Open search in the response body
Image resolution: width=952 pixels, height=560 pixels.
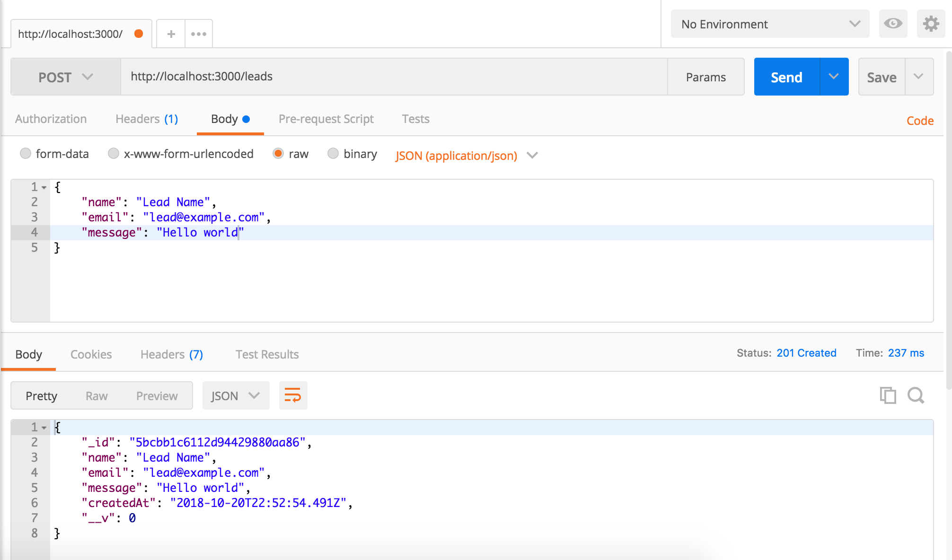(916, 395)
